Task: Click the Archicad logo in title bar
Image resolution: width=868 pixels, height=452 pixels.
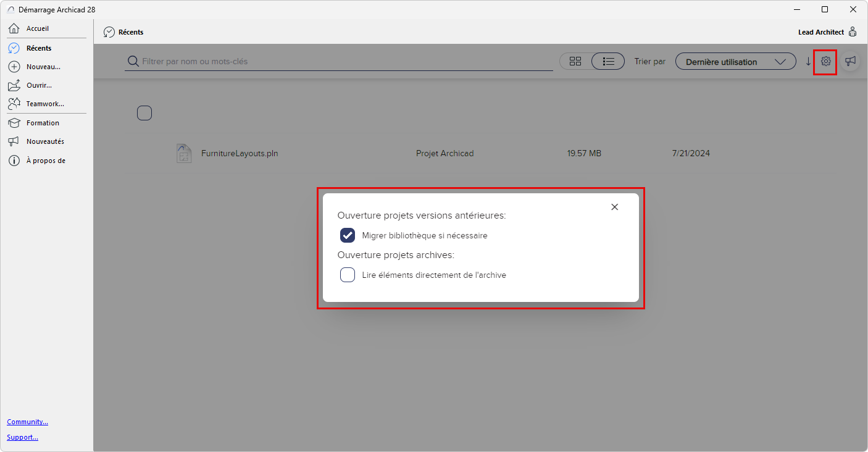Action: point(10,10)
